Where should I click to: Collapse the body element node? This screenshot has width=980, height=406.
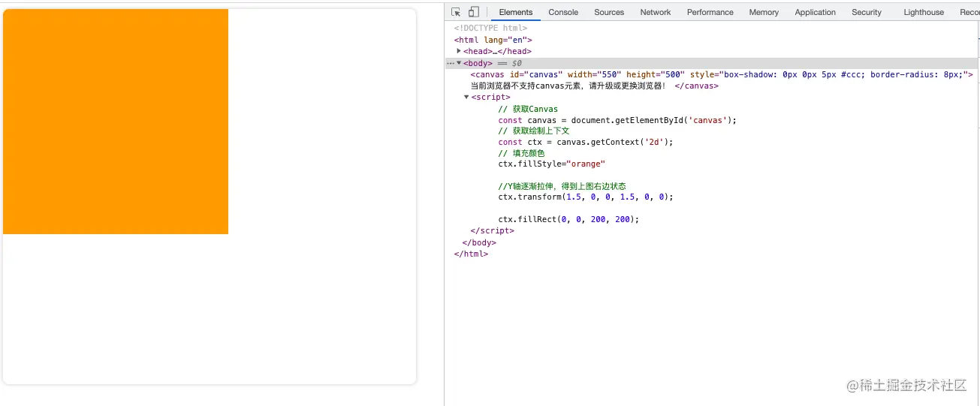[459, 63]
